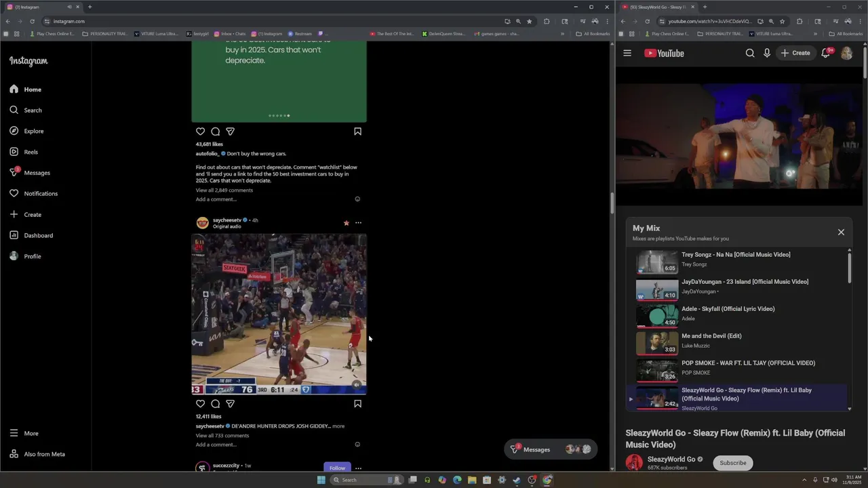Go to Instagram Explore

pos(26,131)
